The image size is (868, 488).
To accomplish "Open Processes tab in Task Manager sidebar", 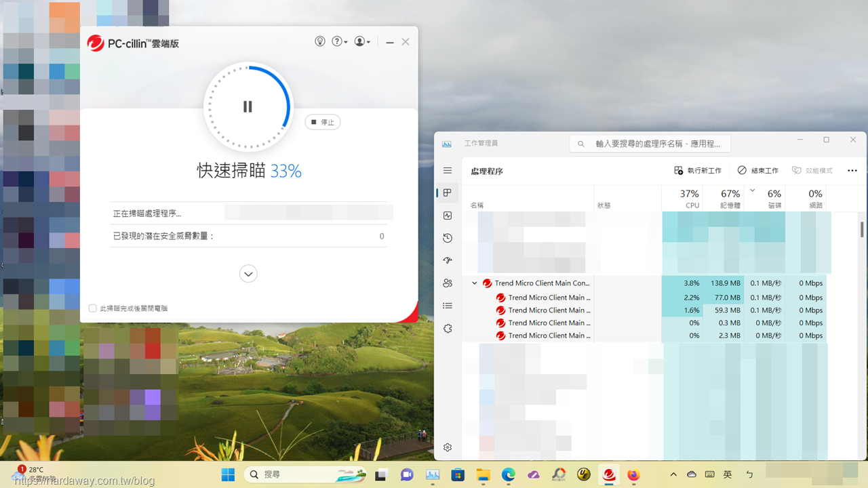I will [447, 193].
